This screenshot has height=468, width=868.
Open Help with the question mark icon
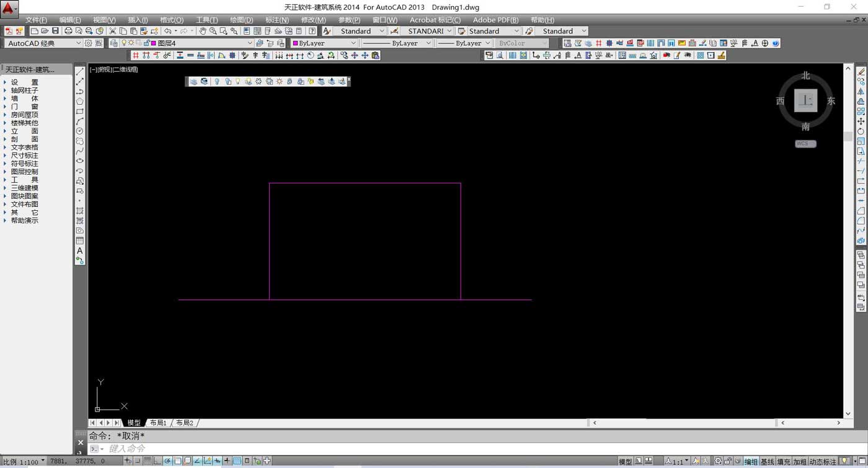(312, 31)
